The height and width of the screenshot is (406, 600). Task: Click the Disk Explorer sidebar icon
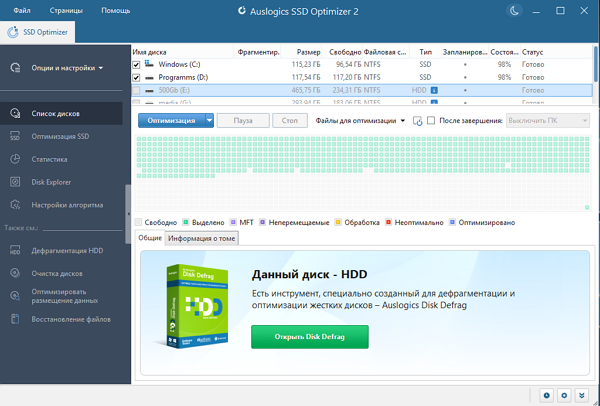tap(15, 182)
